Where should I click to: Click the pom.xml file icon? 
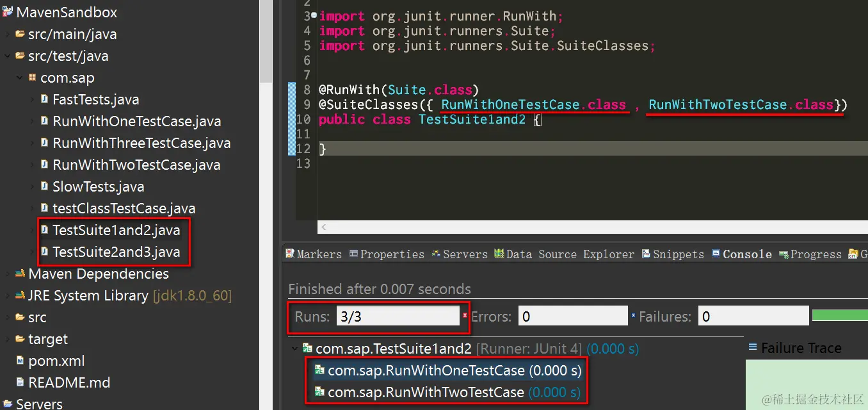[20, 361]
